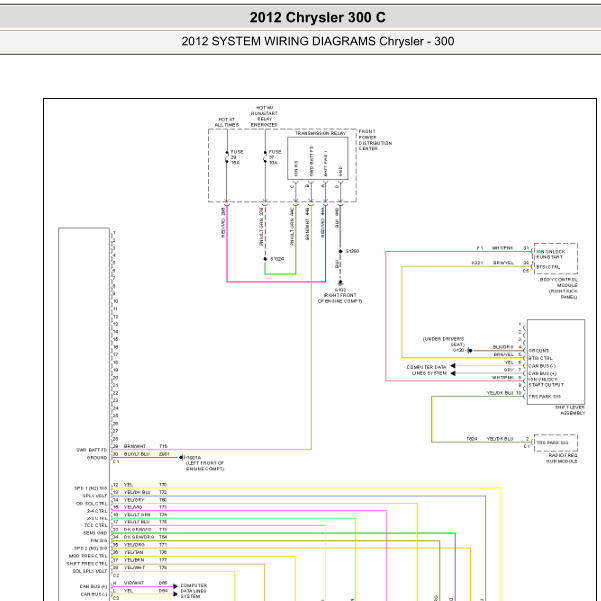
Task: Click the "HOT W/ RUN/START RELAY ENERGIZED" label
Action: click(x=264, y=117)
